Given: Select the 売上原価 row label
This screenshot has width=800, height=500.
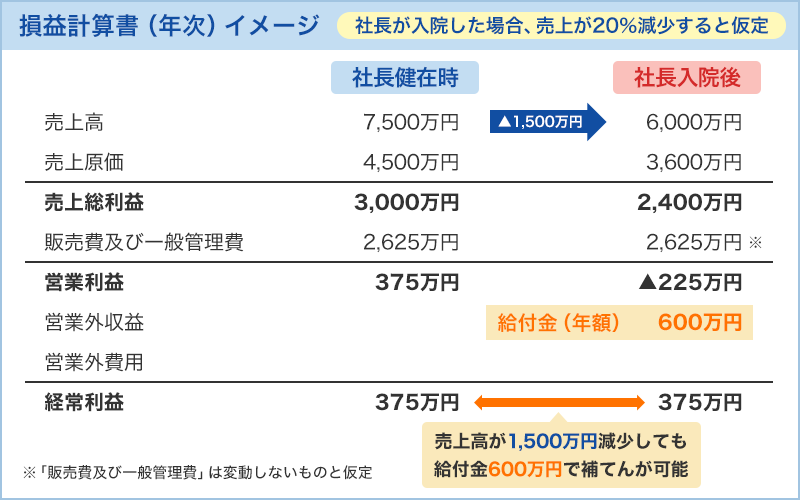Looking at the screenshot, I should tap(85, 161).
